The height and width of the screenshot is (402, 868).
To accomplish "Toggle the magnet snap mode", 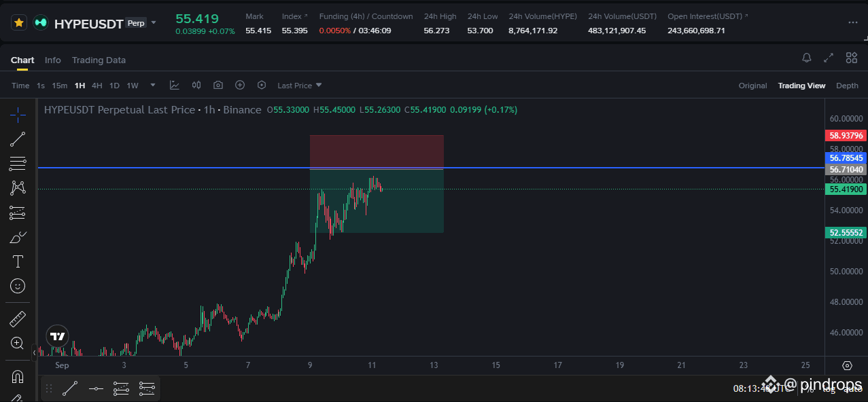I will [x=18, y=376].
